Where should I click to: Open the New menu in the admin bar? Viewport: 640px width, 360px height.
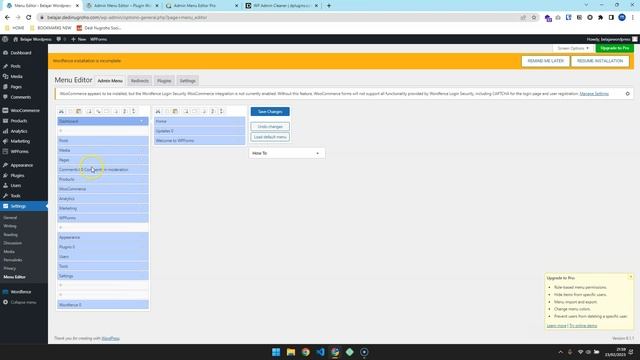point(78,39)
